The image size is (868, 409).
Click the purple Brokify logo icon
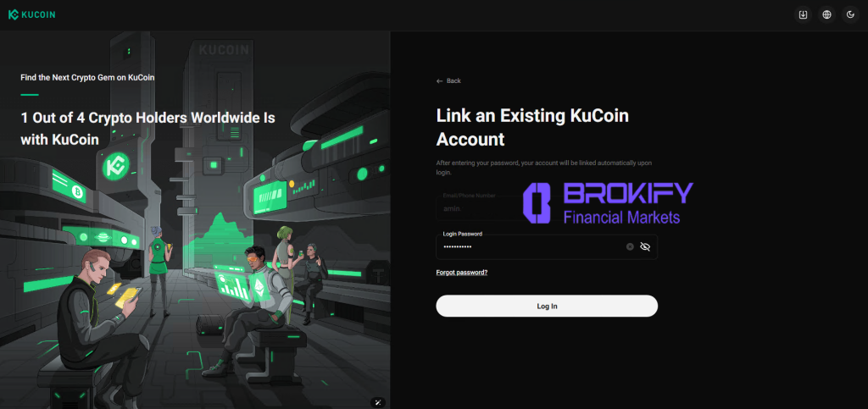point(537,203)
